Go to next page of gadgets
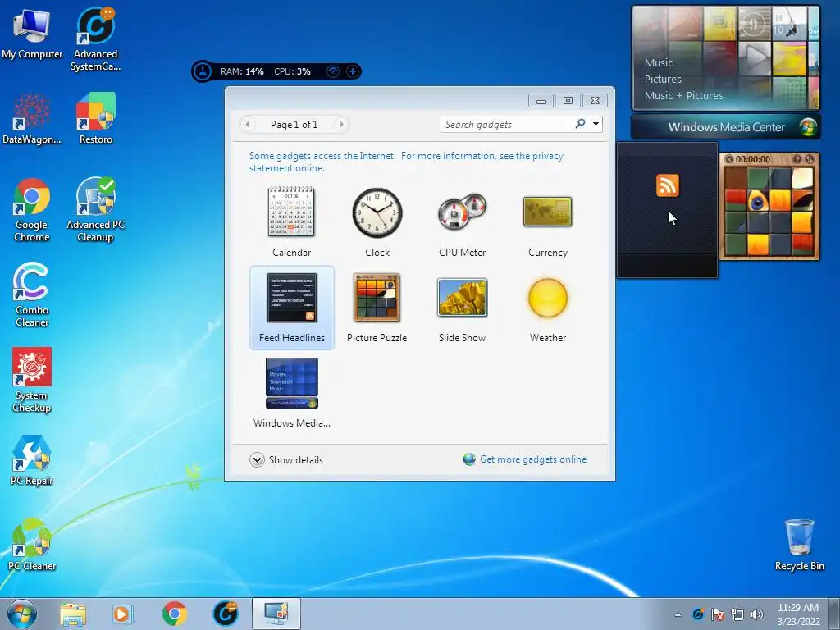 (341, 125)
